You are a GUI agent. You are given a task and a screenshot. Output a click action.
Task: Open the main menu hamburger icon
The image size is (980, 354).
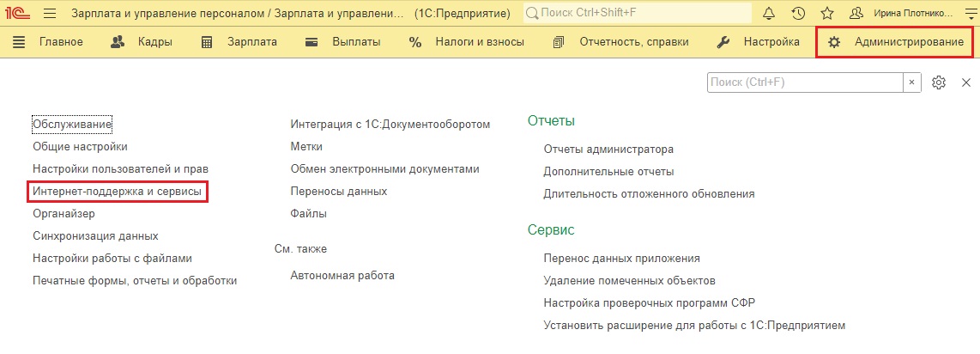51,13
